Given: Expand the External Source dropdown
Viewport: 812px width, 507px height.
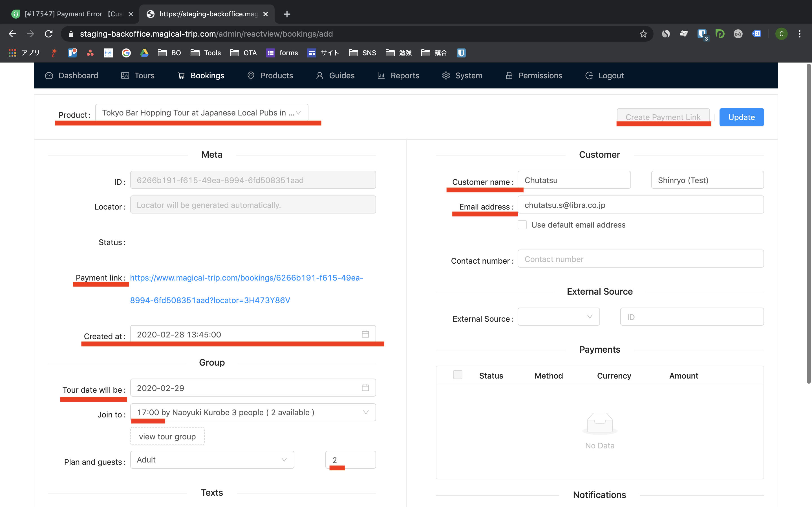Looking at the screenshot, I should 558,317.
